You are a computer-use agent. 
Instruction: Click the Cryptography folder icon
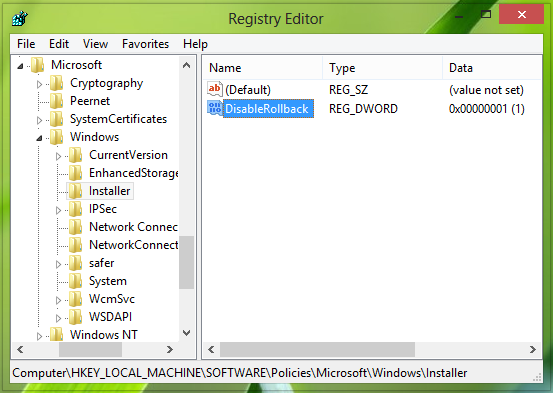pyautogui.click(x=57, y=83)
